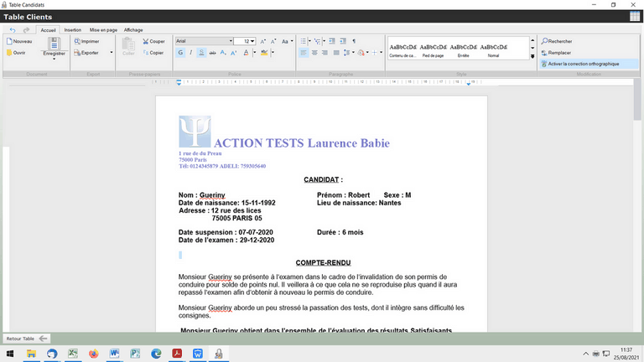The height and width of the screenshot is (362, 644).
Task: Create a new document with Nouveau
Action: click(x=19, y=41)
